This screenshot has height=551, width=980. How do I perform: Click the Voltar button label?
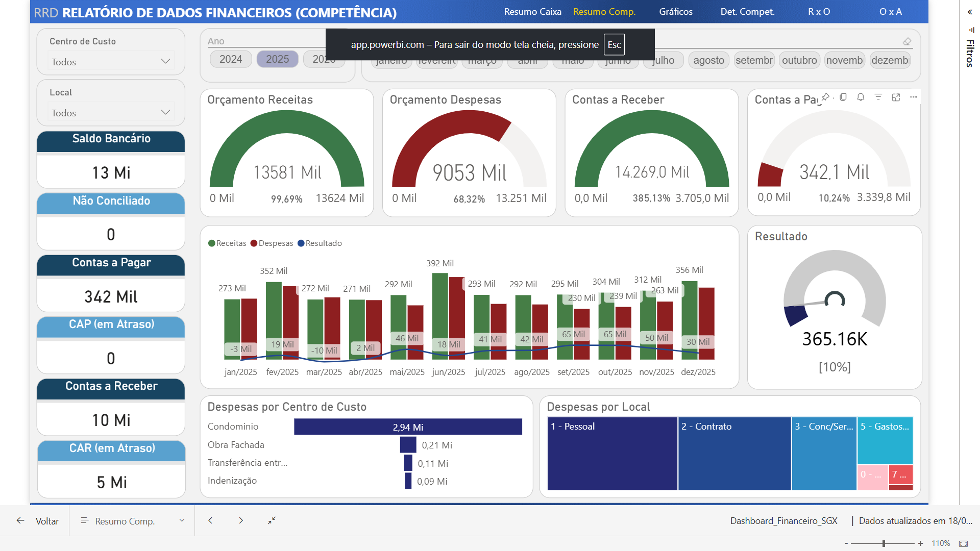pos(47,521)
